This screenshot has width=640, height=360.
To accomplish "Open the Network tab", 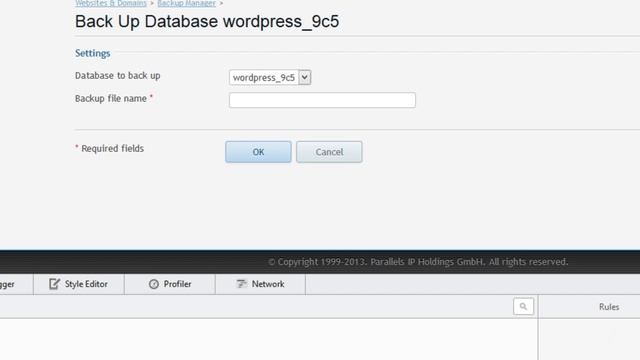I will tap(260, 284).
